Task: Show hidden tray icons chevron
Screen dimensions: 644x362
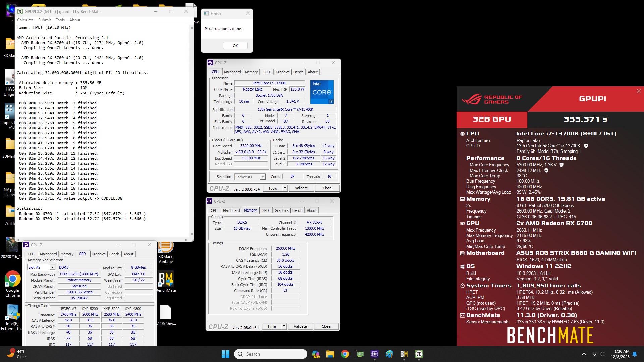Action: click(584, 354)
